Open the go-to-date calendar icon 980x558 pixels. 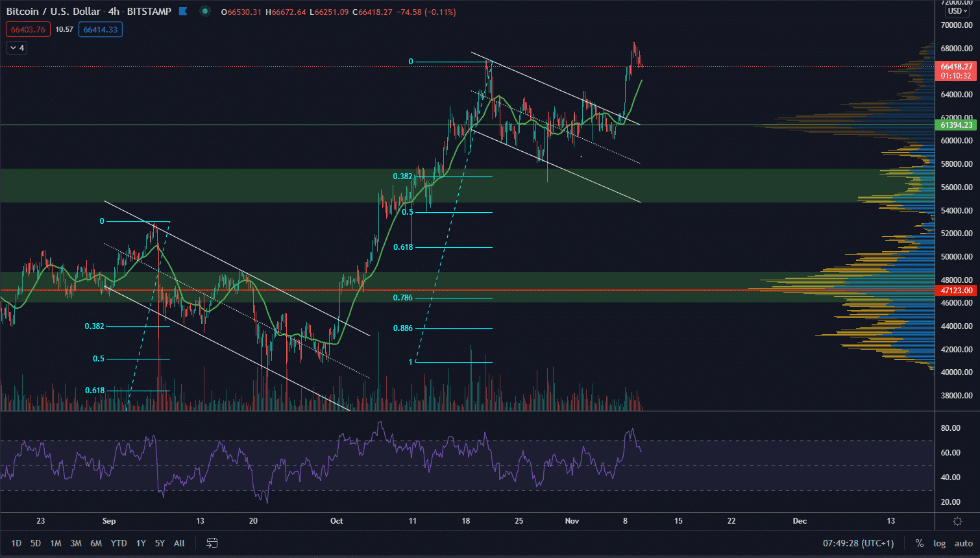pos(212,543)
